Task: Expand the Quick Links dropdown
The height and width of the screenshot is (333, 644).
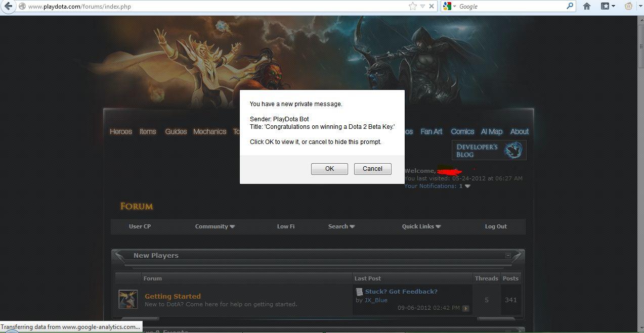Action: pyautogui.click(x=421, y=226)
